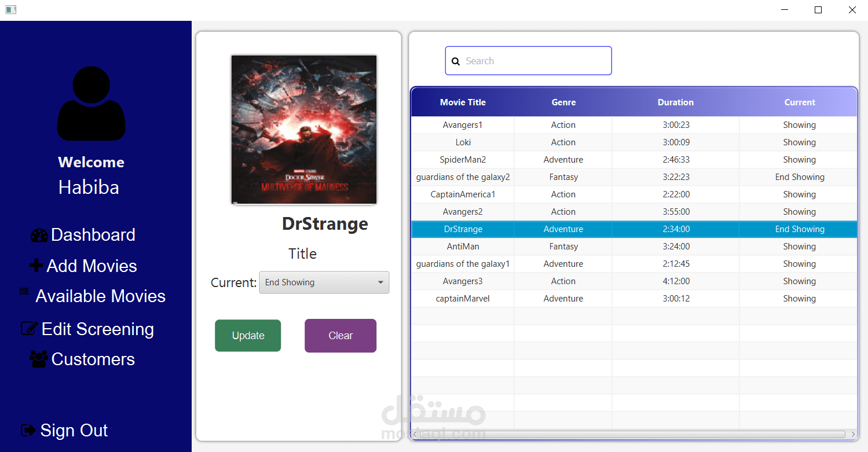Click Fantasy genre in AntiMan row
This screenshot has height=452, width=868.
click(x=563, y=247)
